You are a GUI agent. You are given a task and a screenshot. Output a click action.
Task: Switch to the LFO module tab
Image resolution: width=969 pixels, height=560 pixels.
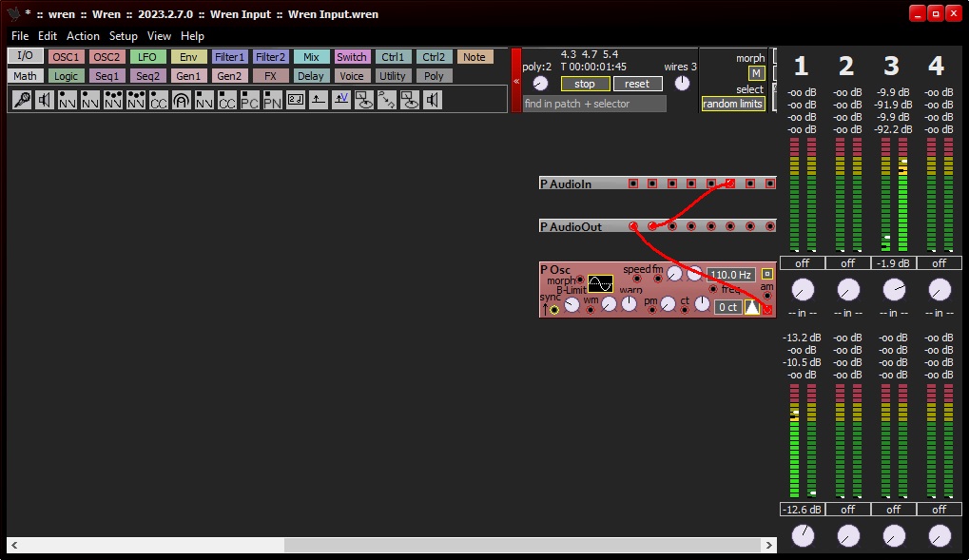tap(147, 57)
